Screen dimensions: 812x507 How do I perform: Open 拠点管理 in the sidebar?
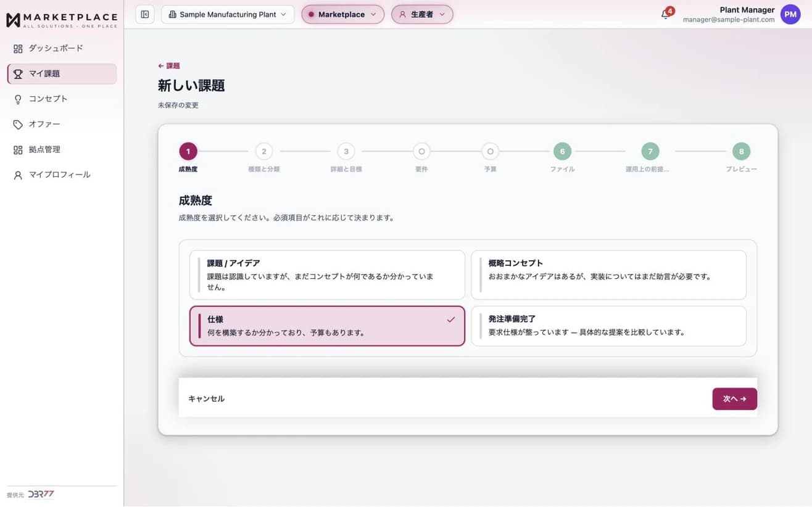[x=62, y=149]
